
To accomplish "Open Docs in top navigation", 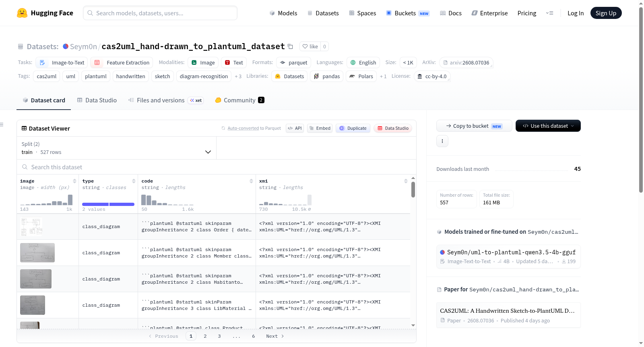I will coord(451,13).
